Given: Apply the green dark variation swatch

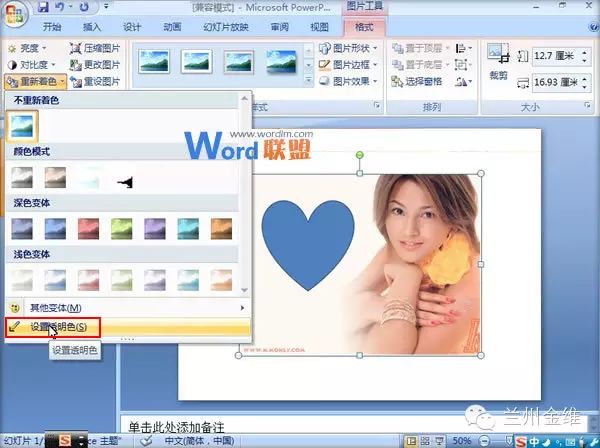Looking at the screenshot, I should pos(122,229).
